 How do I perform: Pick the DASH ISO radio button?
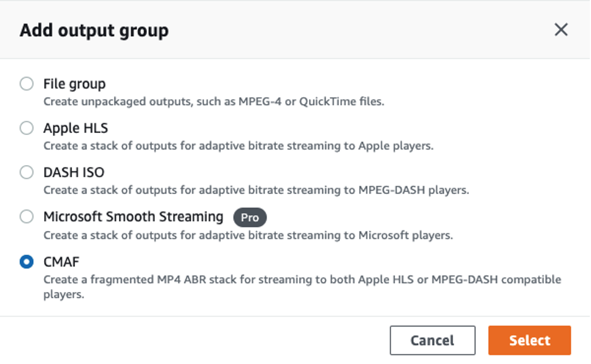click(x=27, y=172)
